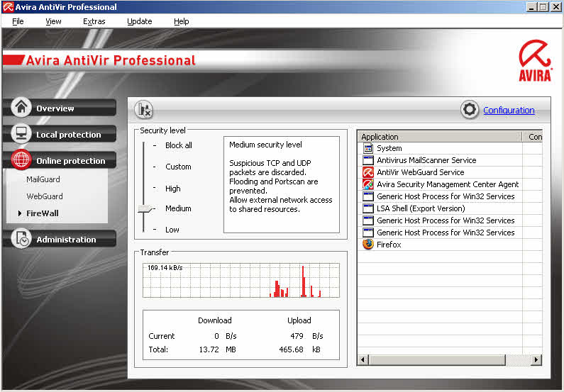
Task: Open MailGuard under Online protection
Action: coord(43,179)
